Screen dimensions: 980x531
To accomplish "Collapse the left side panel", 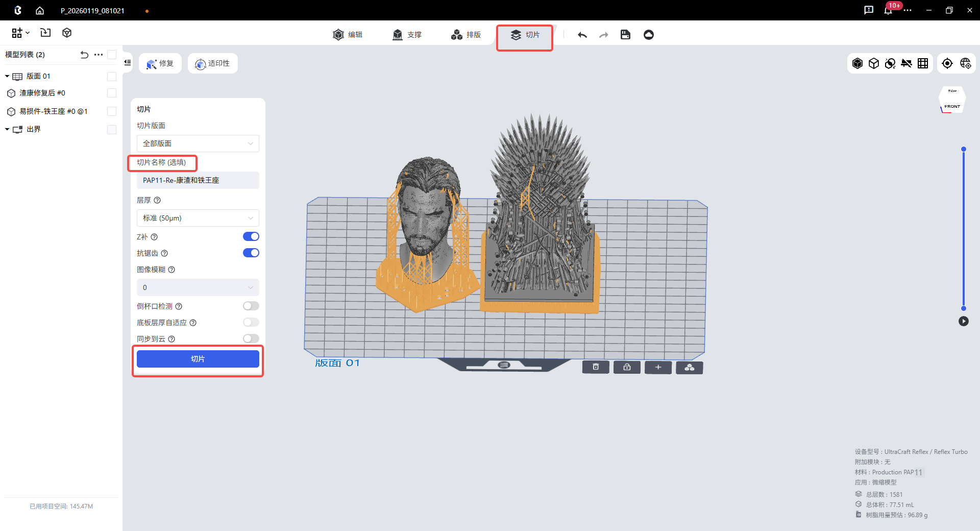I will point(128,62).
